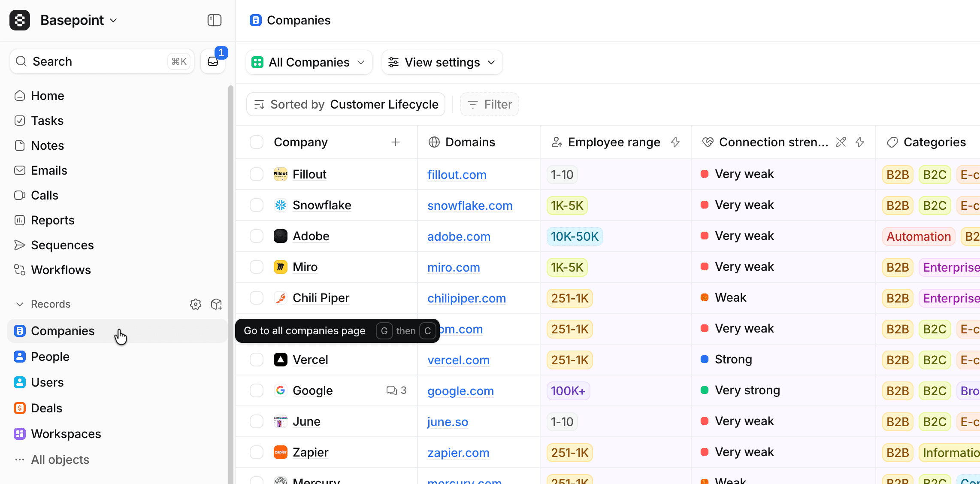
Task: Add column via Company plus icon
Action: coord(396,142)
